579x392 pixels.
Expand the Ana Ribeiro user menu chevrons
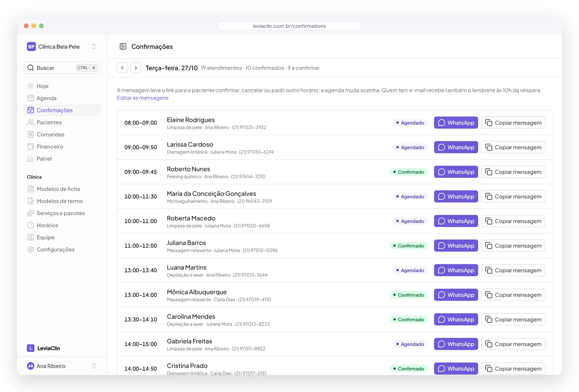[x=94, y=366]
